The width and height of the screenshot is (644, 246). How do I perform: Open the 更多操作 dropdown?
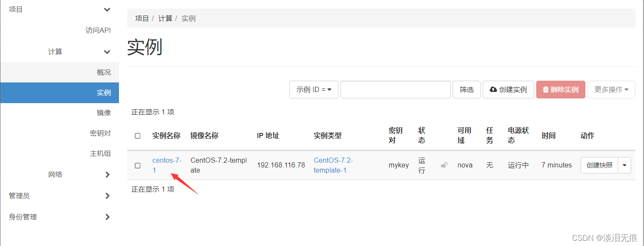[611, 89]
